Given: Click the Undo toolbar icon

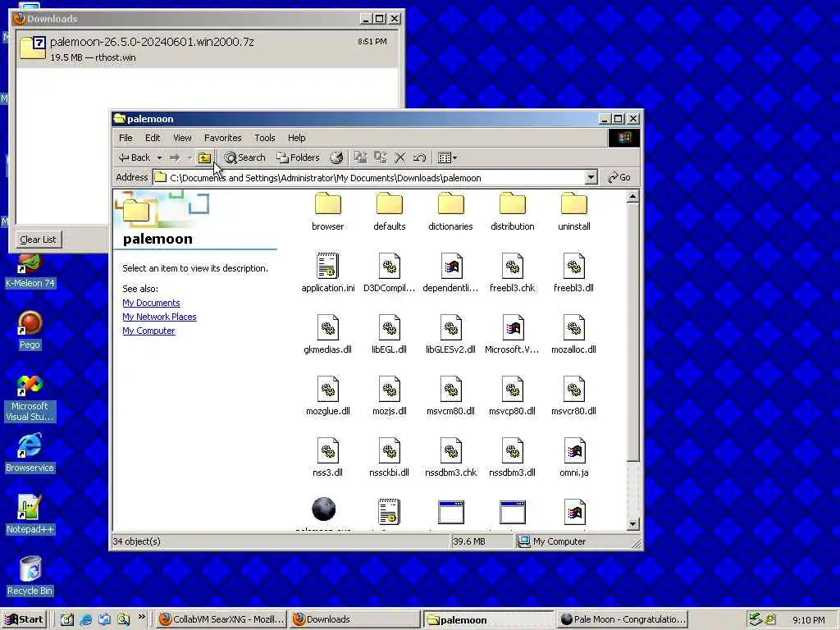Looking at the screenshot, I should [x=419, y=157].
